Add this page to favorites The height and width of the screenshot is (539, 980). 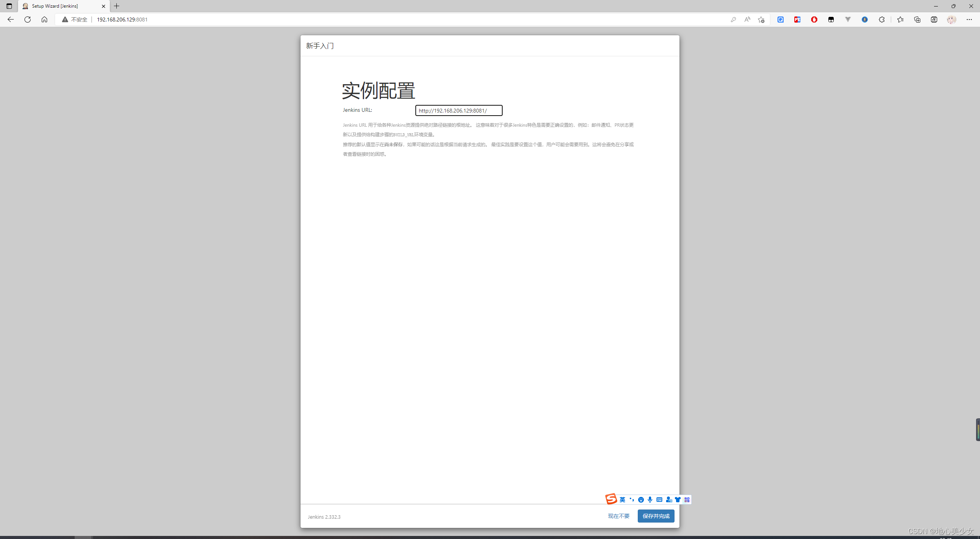pyautogui.click(x=761, y=20)
